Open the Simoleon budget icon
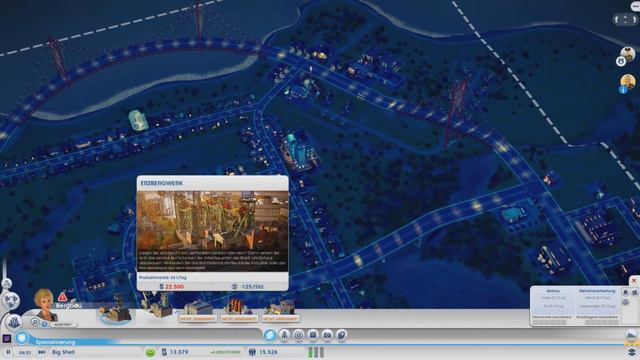Viewport: 640px width, 360px height. [x=164, y=352]
